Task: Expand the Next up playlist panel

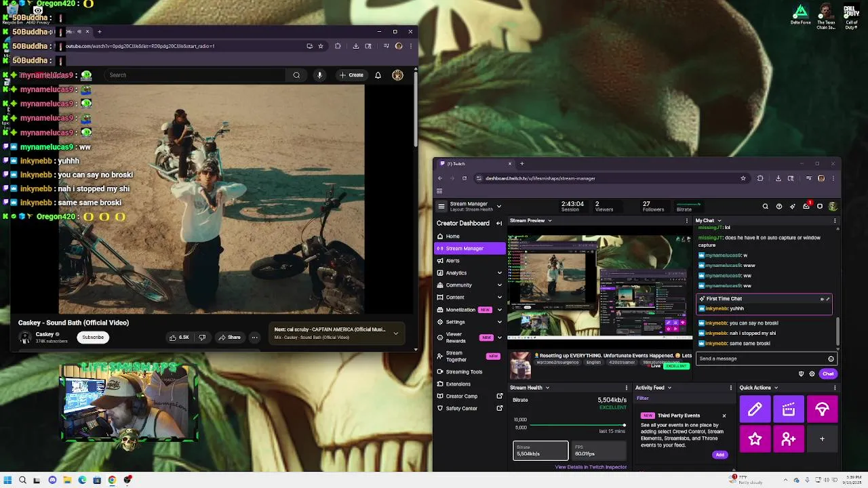Action: click(395, 333)
